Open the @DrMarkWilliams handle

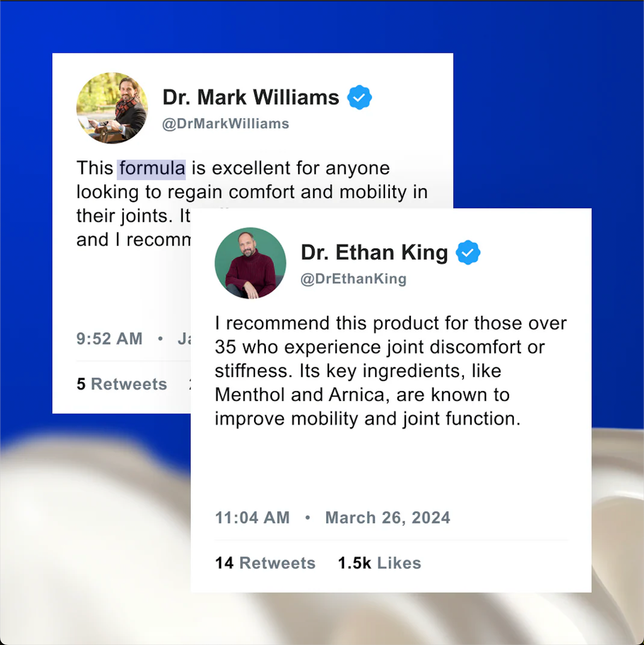click(x=226, y=124)
